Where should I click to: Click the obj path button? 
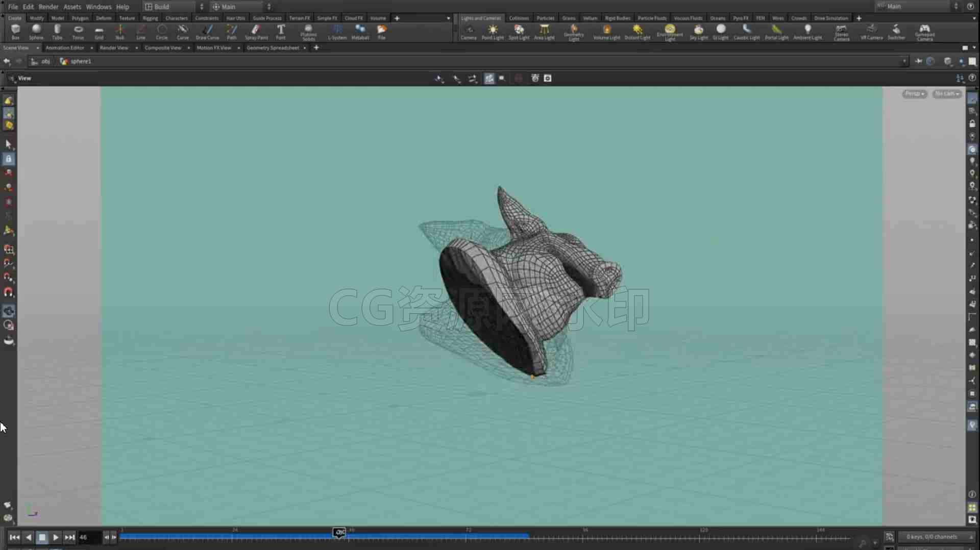(x=41, y=61)
